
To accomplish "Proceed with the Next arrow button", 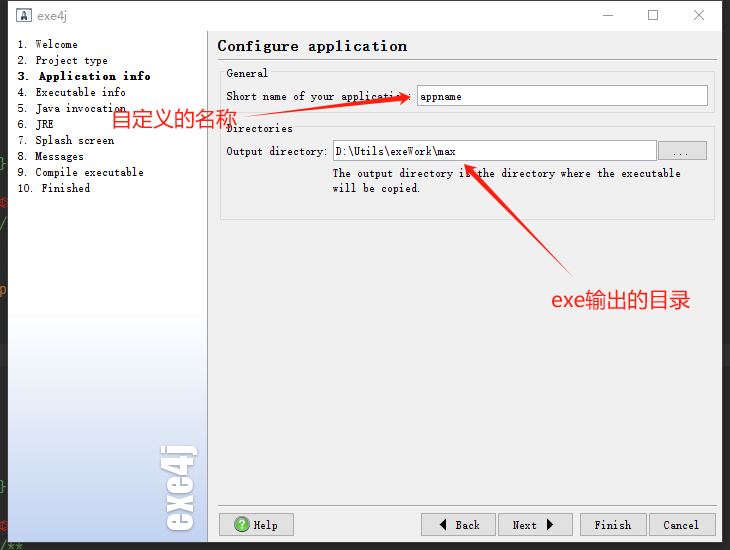I will pyautogui.click(x=535, y=525).
